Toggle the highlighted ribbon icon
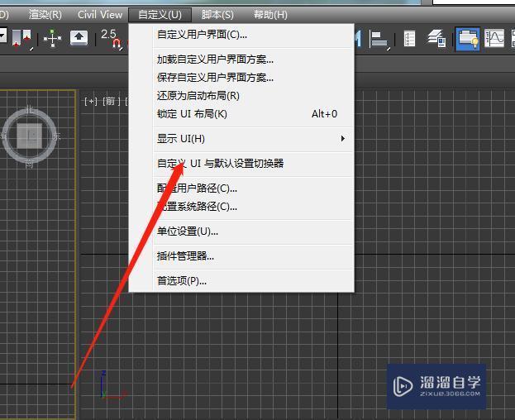This screenshot has width=515, height=420. click(x=467, y=39)
